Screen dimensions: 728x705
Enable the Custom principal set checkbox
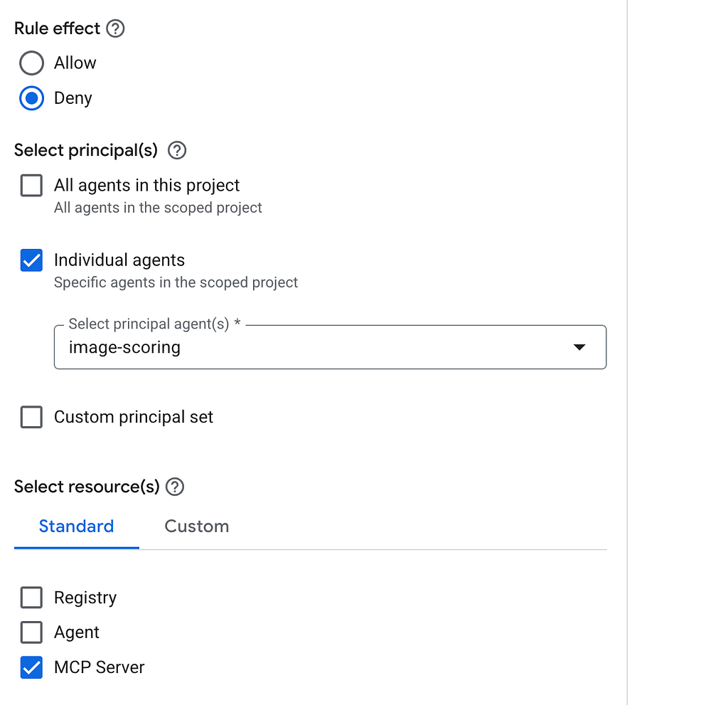point(31,417)
